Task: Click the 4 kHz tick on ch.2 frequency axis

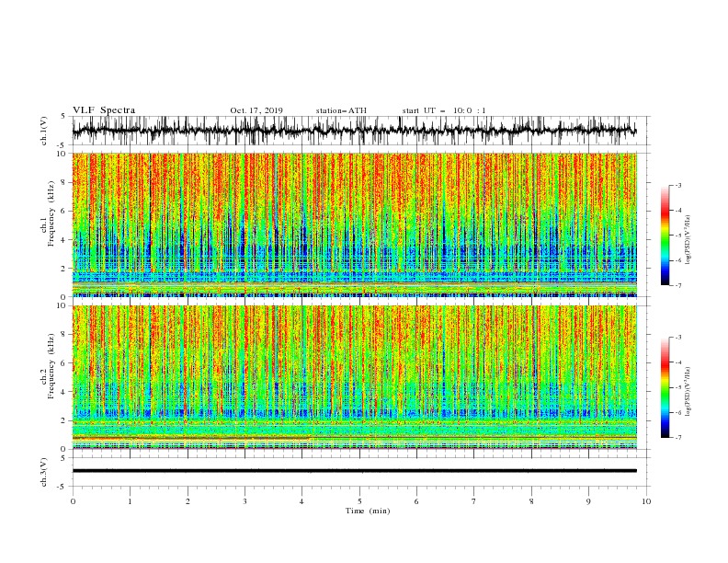Action: point(64,392)
